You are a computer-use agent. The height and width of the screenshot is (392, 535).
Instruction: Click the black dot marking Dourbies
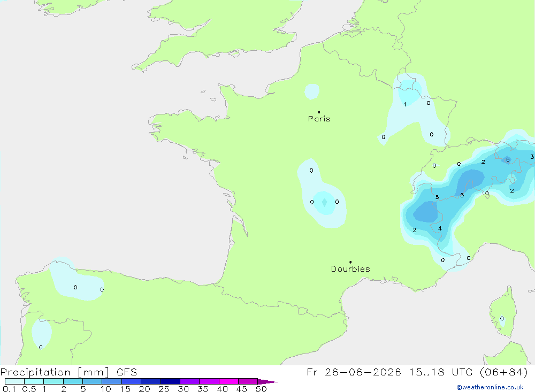[350, 262]
